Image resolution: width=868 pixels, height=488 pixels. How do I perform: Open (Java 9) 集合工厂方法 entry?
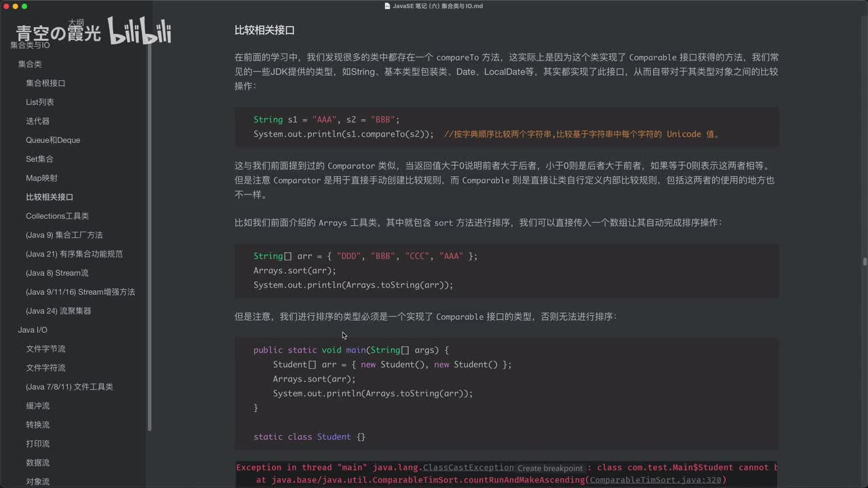tap(64, 235)
